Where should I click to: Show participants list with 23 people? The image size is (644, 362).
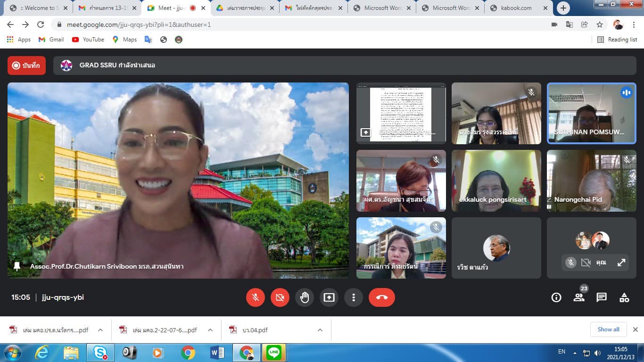coord(579,297)
